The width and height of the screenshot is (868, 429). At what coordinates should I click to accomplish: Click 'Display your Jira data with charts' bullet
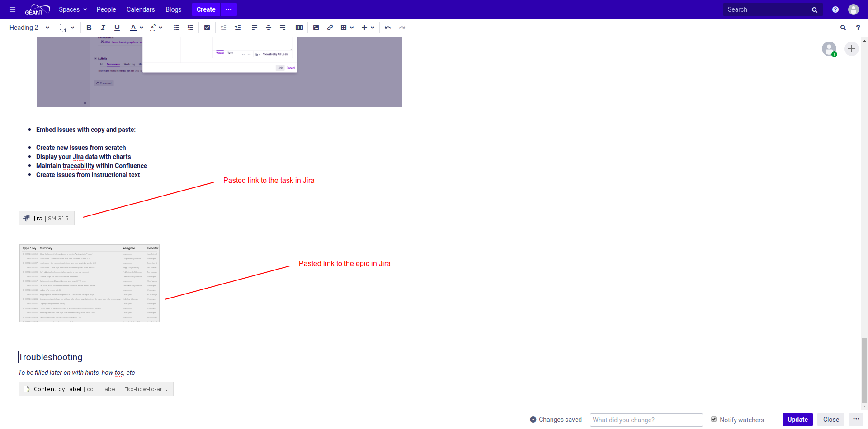click(x=84, y=157)
